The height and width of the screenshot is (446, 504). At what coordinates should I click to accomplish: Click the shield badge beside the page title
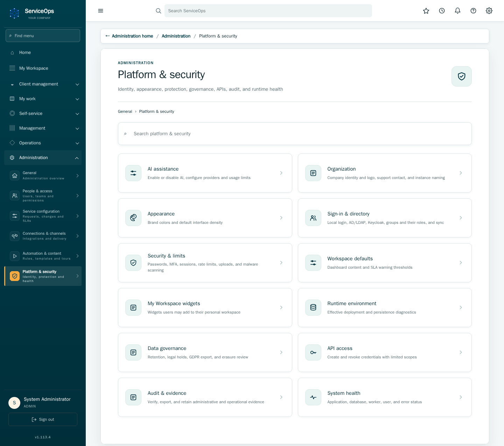pyautogui.click(x=461, y=76)
